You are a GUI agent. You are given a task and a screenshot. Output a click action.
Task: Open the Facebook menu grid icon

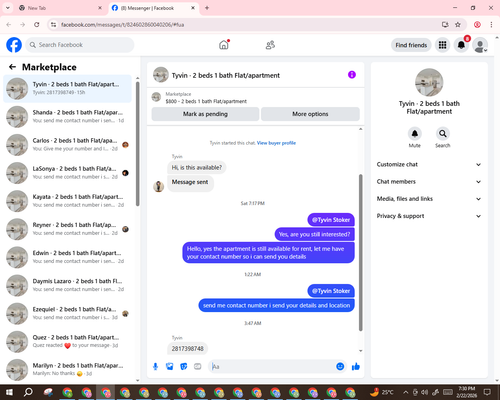click(x=442, y=45)
